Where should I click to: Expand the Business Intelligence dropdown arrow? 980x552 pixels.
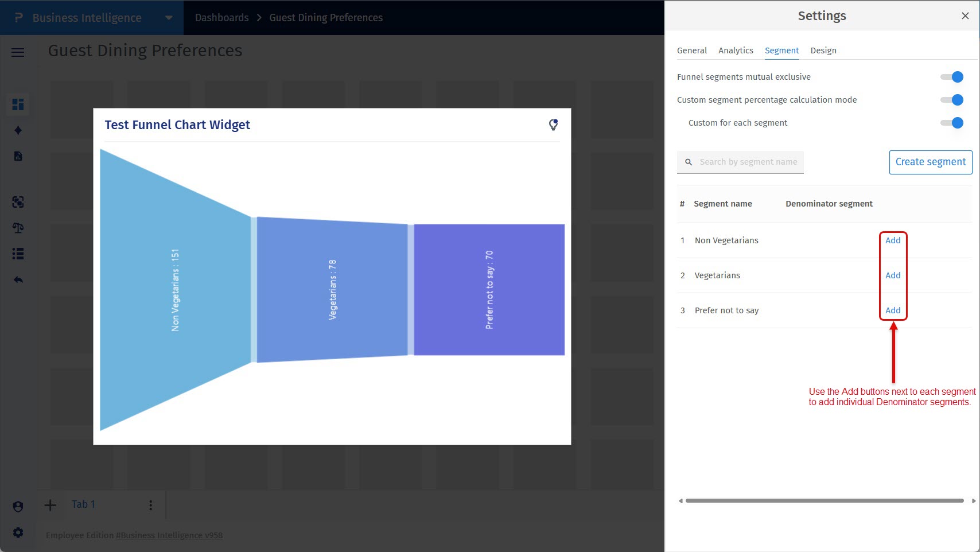pyautogui.click(x=168, y=18)
